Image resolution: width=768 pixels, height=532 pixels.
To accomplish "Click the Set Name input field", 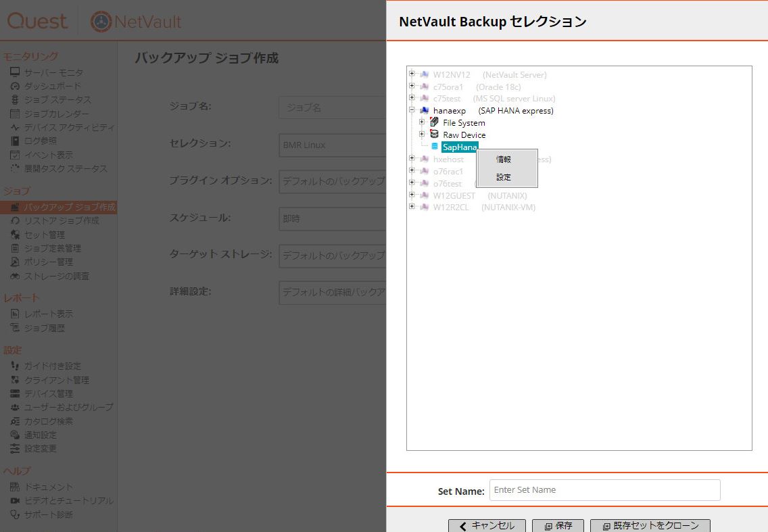I will click(x=605, y=490).
